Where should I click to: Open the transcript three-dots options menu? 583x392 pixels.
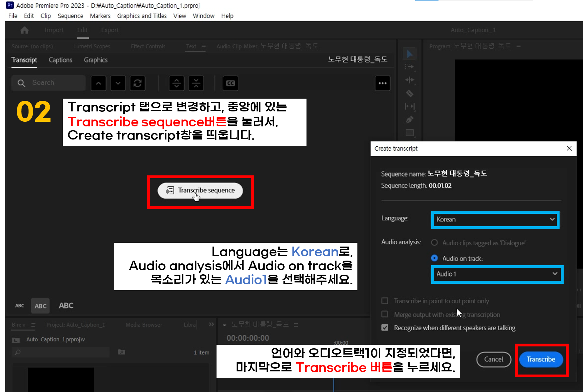pyautogui.click(x=383, y=83)
